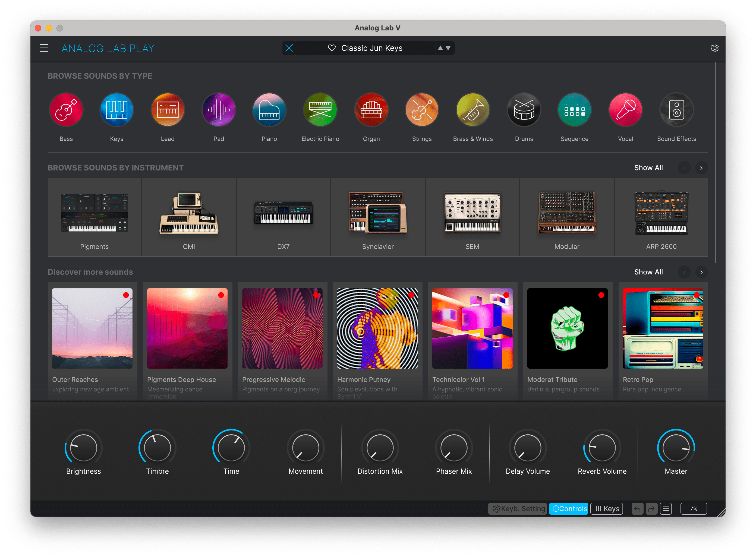This screenshot has width=756, height=557.
Task: Close browser with the X icon
Action: point(289,48)
